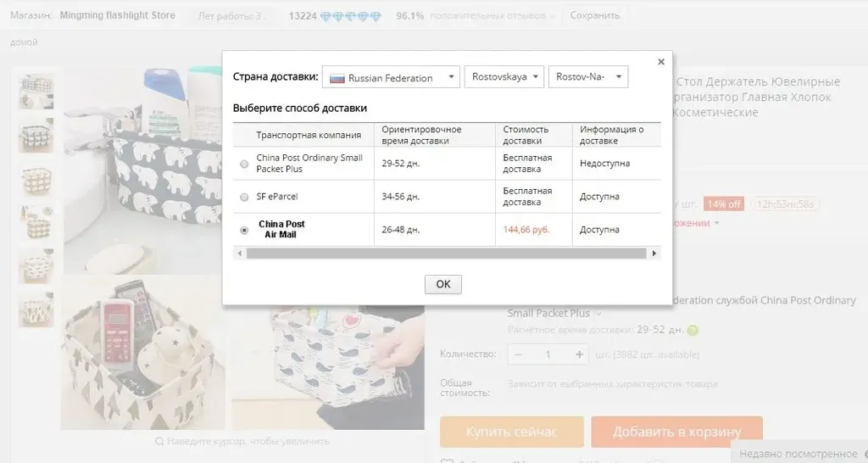Image resolution: width=868 pixels, height=463 pixels.
Task: Click the Транспортная компания column header
Action: pos(309,135)
